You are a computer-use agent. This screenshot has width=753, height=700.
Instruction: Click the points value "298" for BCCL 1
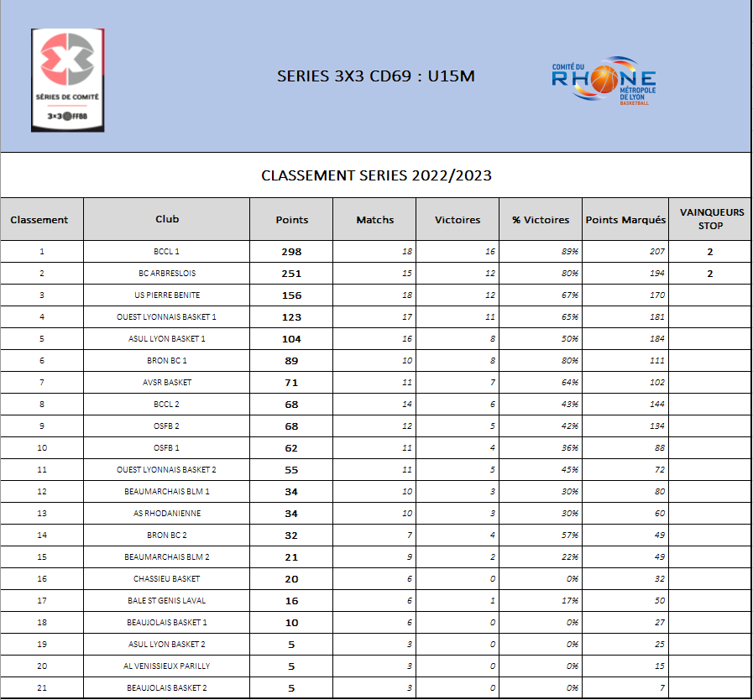point(291,252)
